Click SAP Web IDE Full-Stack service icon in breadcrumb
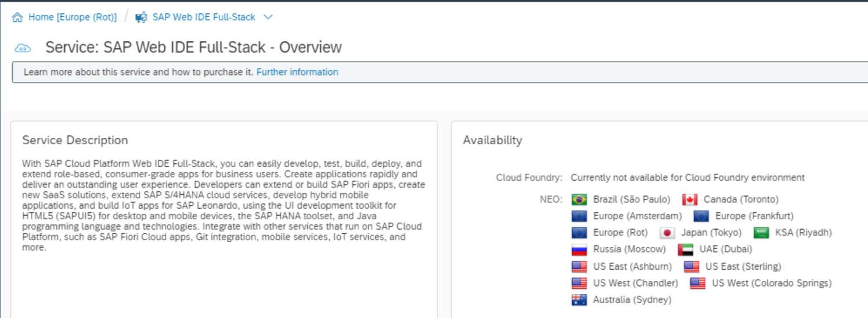Image resolution: width=868 pixels, height=318 pixels. [x=141, y=17]
